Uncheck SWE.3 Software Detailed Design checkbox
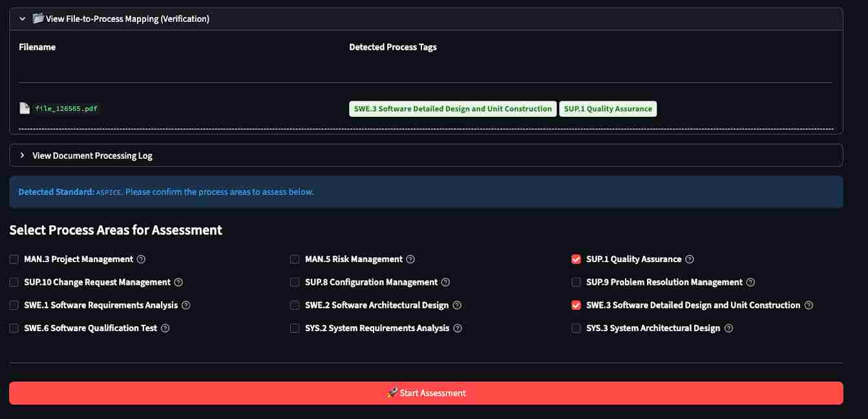 point(577,305)
